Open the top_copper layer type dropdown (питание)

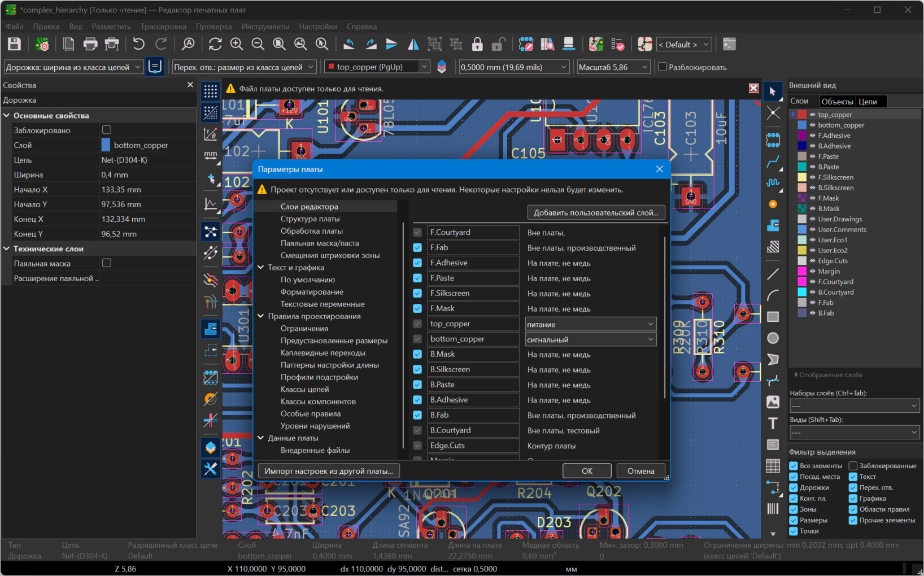[x=590, y=324]
